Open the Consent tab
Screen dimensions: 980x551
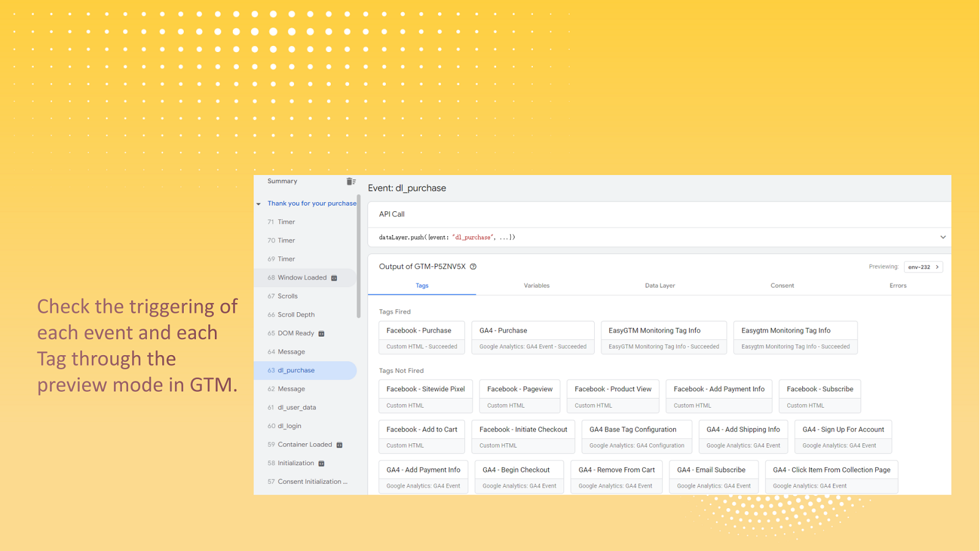[782, 286]
